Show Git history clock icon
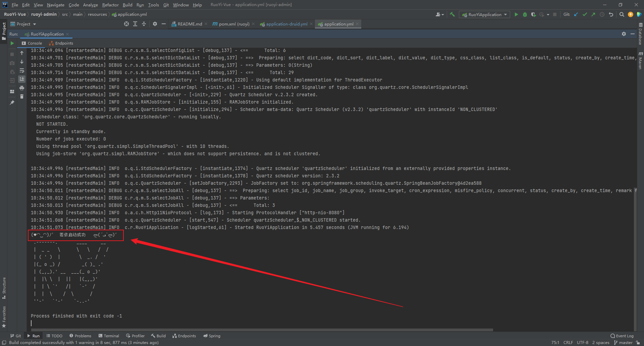Viewport: 644px width, 346px height. pyautogui.click(x=602, y=14)
